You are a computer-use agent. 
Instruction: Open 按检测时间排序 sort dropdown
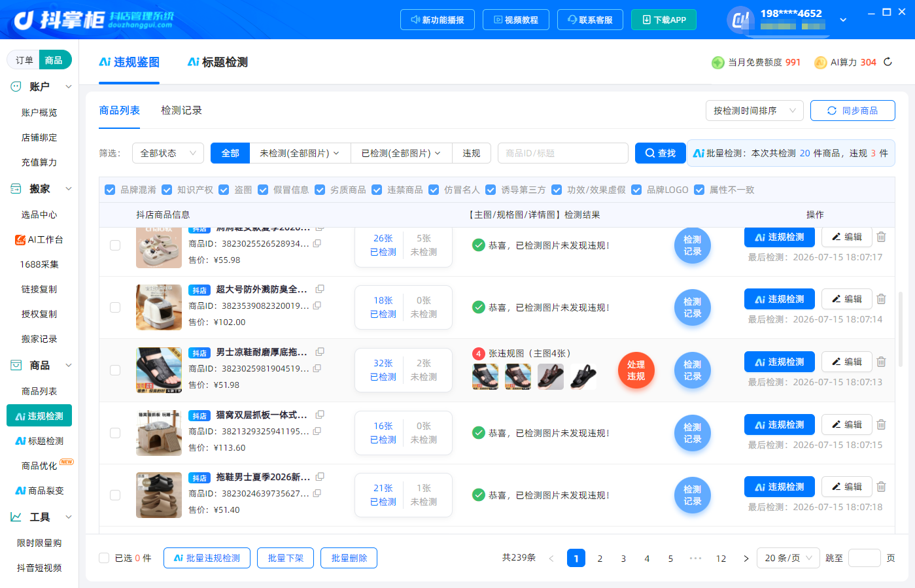pyautogui.click(x=754, y=111)
